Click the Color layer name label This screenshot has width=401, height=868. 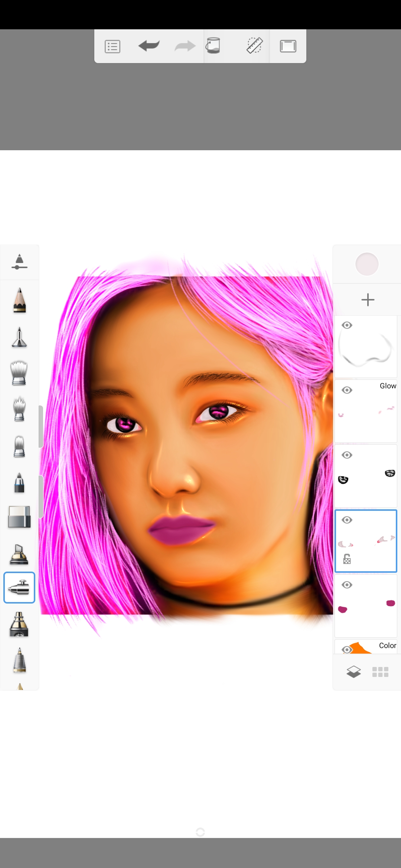pos(388,645)
